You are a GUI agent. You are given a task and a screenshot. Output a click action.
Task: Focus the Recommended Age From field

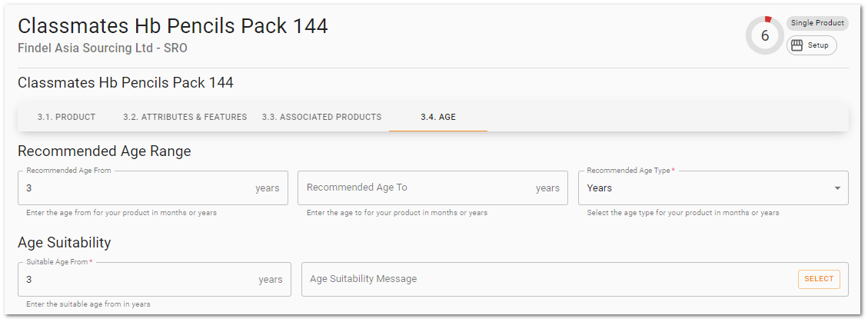pyautogui.click(x=153, y=188)
